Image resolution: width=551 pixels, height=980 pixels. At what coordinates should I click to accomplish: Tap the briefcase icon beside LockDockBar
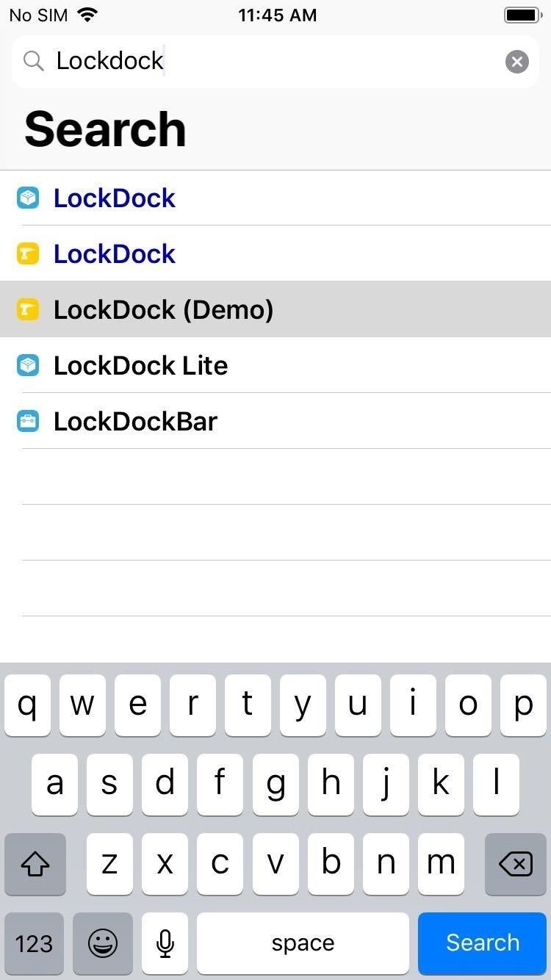pos(27,421)
